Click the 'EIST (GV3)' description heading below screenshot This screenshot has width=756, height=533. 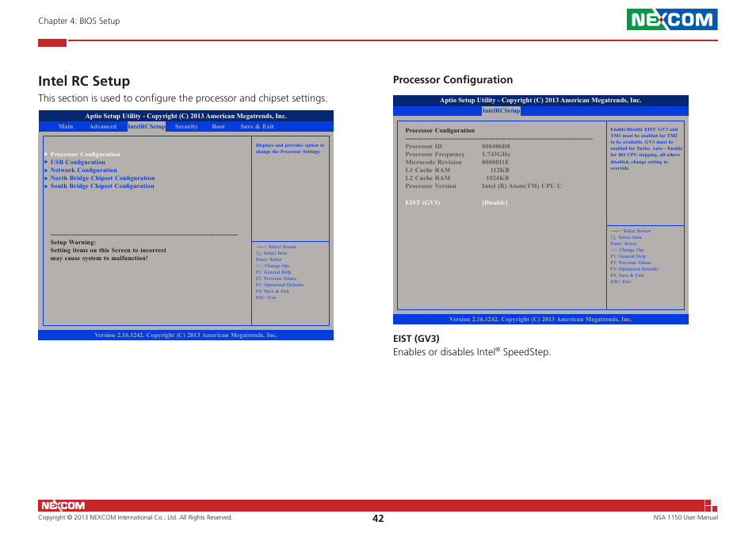416,339
